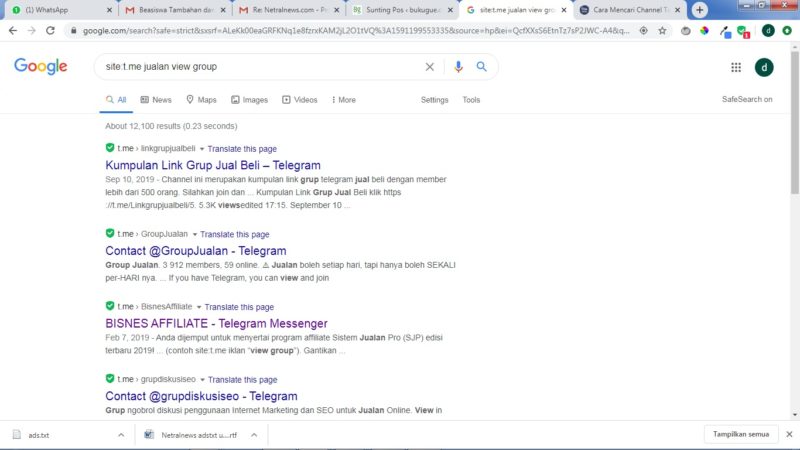Open Kumpulan Link Grup Jual Beli result
The image size is (800, 450).
click(x=213, y=165)
